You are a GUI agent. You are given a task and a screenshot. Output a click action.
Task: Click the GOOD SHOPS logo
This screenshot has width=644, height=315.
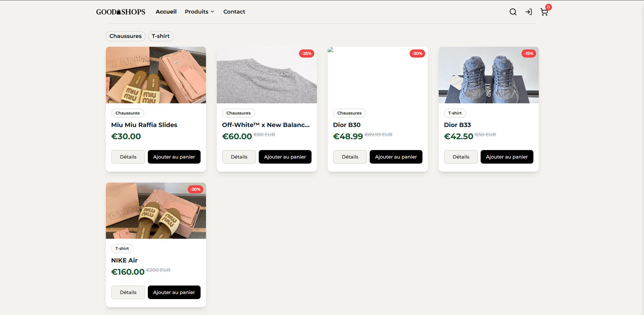click(120, 12)
